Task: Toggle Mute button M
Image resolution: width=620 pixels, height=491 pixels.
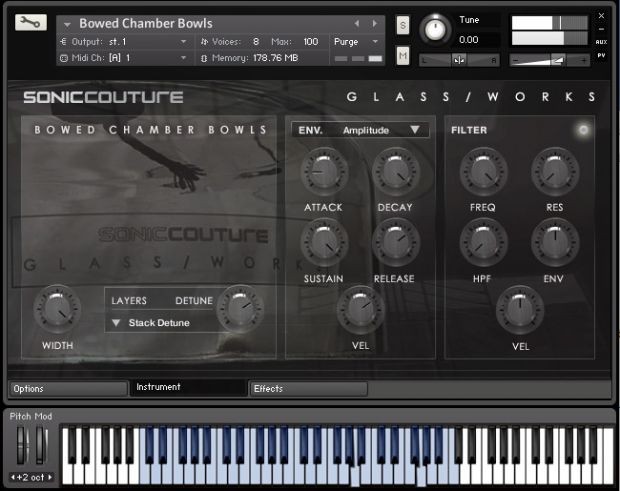Action: pyautogui.click(x=403, y=56)
